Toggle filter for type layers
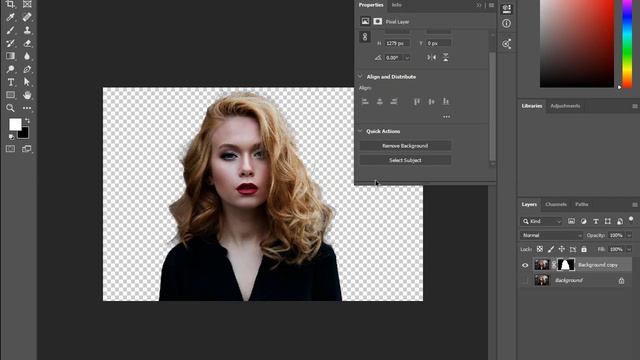 [596, 221]
